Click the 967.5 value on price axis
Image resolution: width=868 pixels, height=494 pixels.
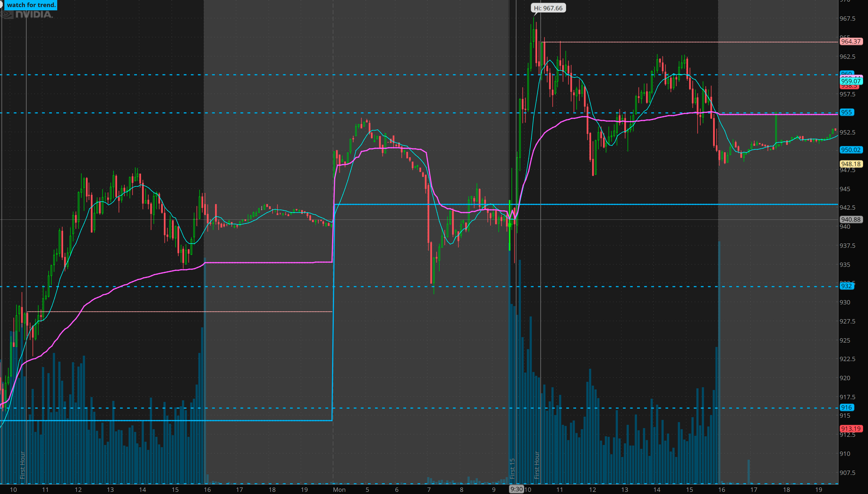[x=847, y=19]
